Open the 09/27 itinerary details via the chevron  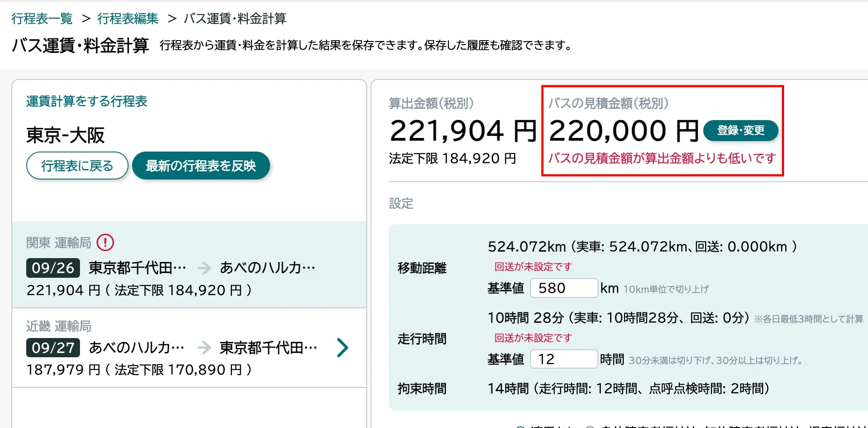coord(343,348)
